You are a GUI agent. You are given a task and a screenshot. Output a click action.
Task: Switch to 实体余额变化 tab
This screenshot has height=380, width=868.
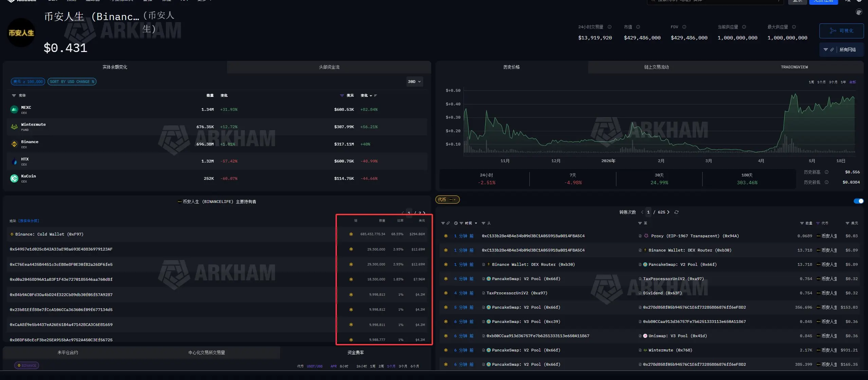(115, 67)
